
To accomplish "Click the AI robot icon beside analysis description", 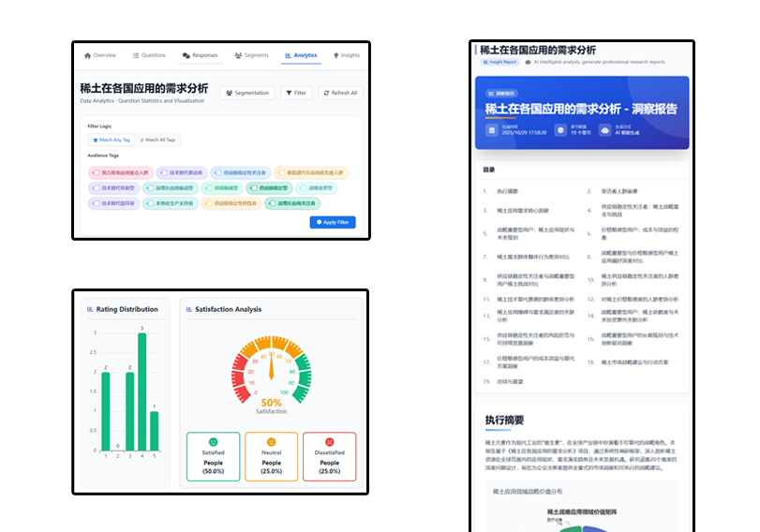I will click(528, 62).
